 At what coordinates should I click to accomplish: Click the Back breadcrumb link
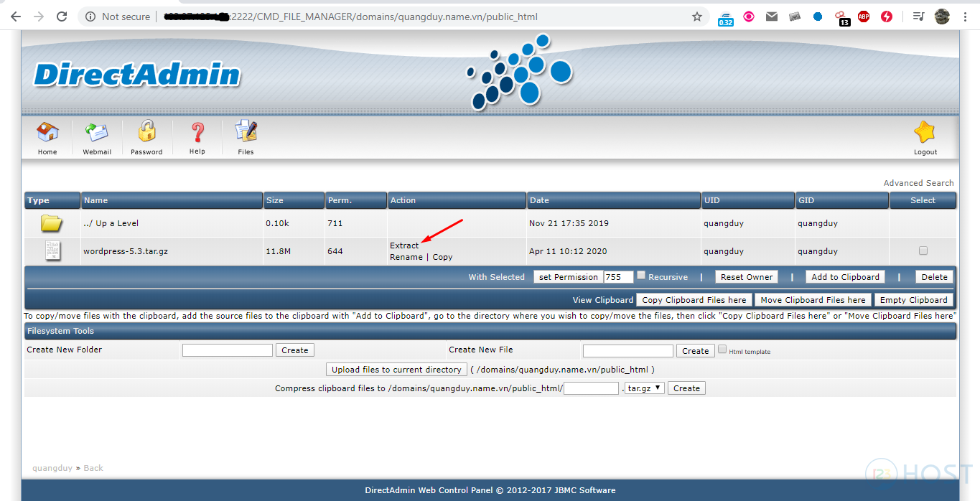pos(93,468)
